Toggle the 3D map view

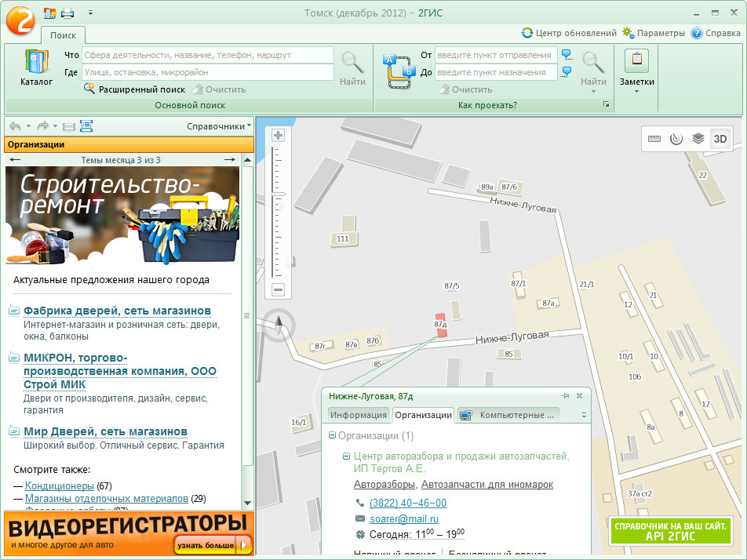720,139
